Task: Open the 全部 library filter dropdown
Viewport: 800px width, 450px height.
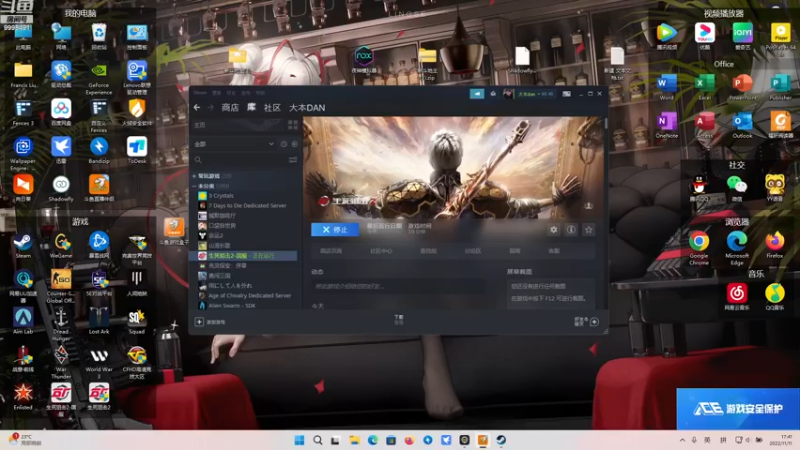Action: (234, 144)
